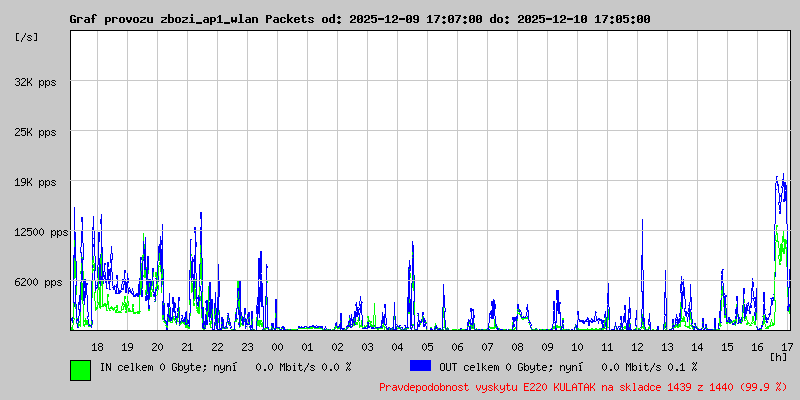Click hour label 18 on the x-axis
The width and height of the screenshot is (800, 400).
click(97, 347)
